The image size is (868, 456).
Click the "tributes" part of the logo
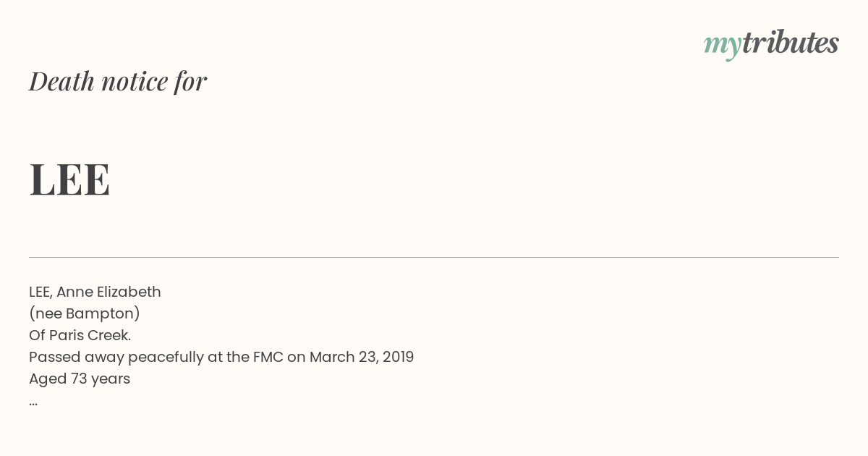coord(790,43)
